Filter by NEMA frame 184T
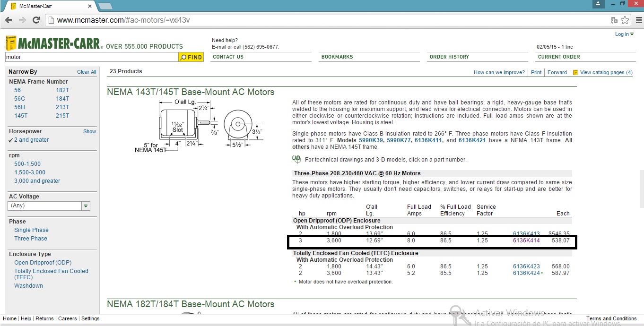644x326 pixels. [x=62, y=99]
